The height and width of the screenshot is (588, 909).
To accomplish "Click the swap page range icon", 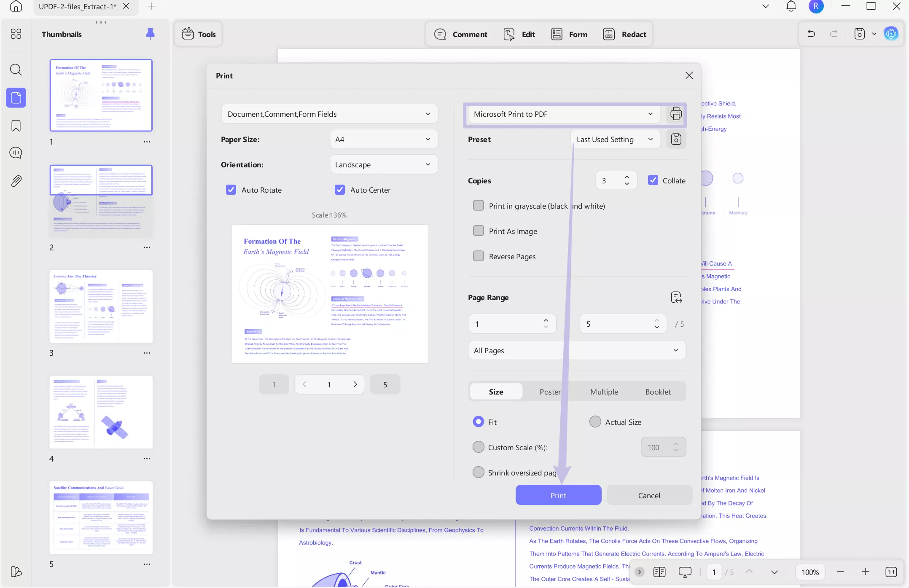I will coord(676,298).
